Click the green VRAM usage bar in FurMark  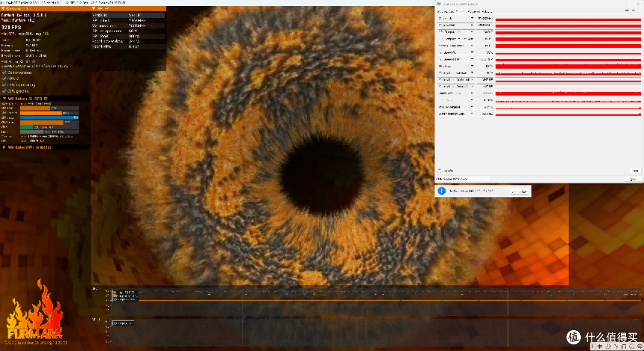27,127
